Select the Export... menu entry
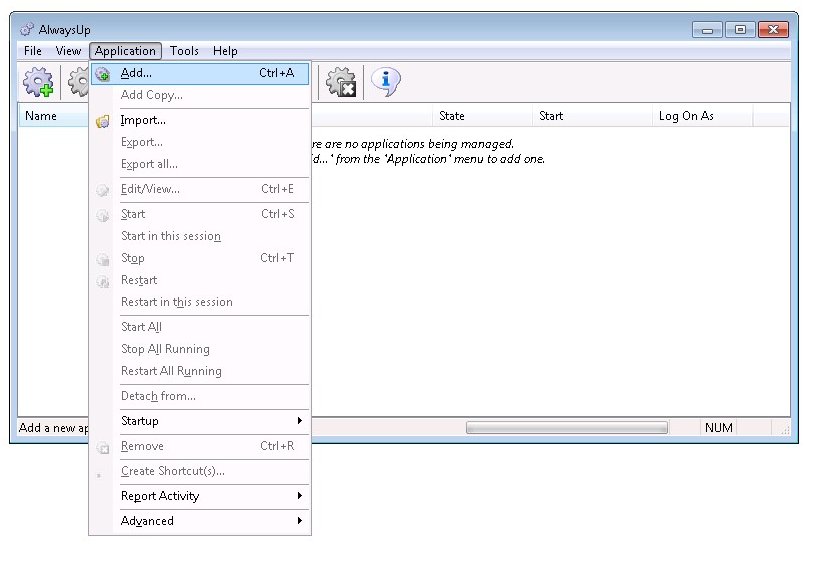The width and height of the screenshot is (817, 563). point(200,142)
